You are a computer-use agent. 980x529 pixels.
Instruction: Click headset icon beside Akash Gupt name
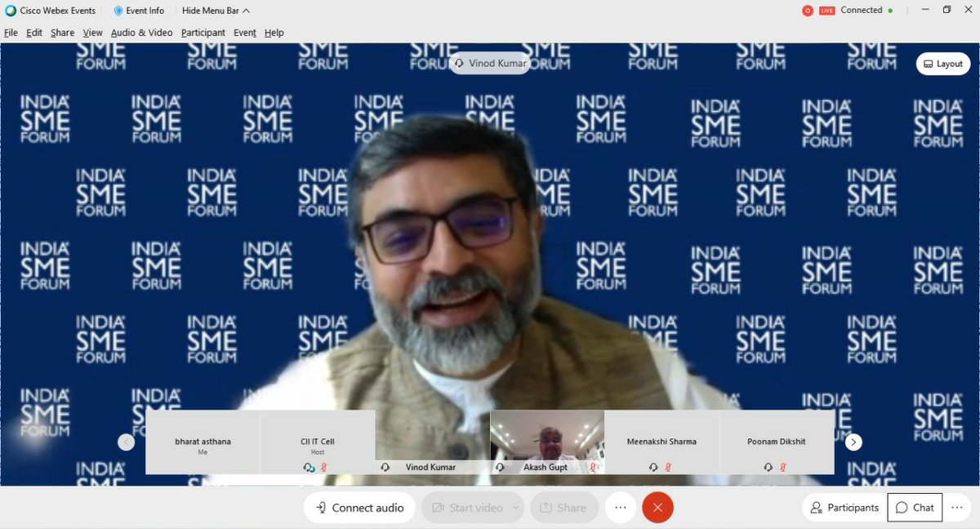tap(500, 467)
